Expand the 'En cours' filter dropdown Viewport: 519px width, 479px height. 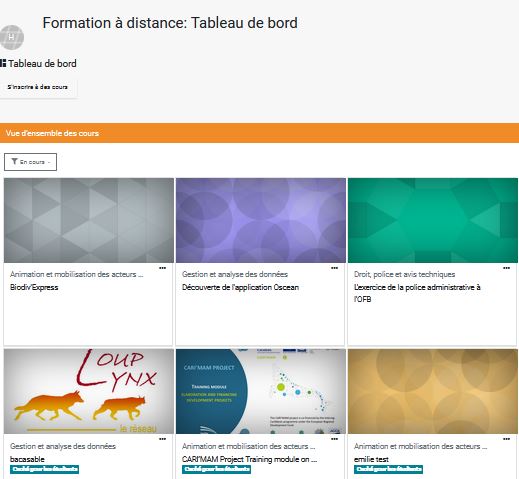(30, 162)
